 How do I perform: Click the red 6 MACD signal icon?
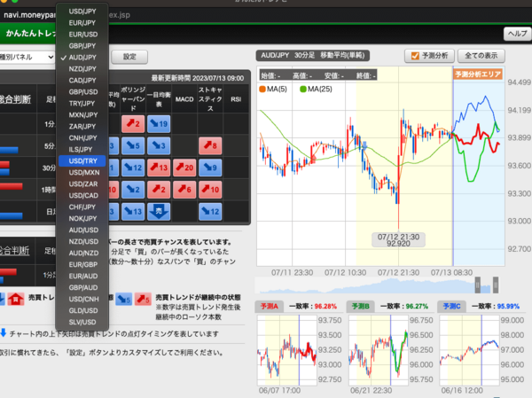[184, 189]
